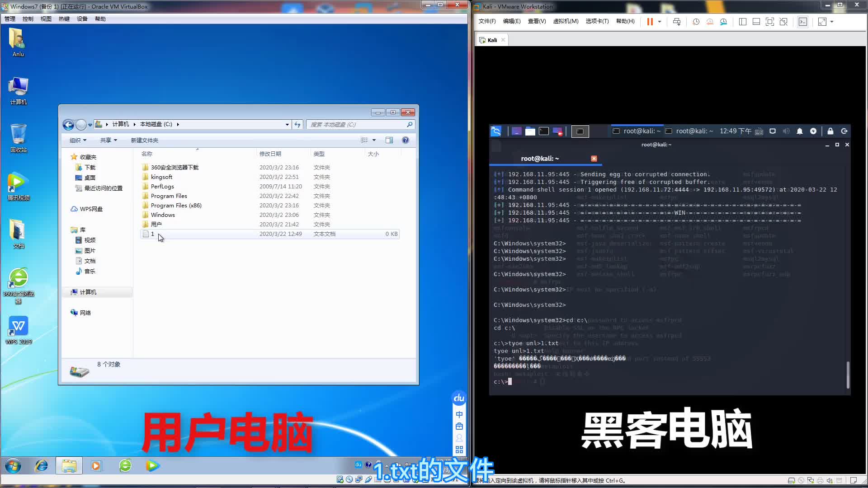The image size is (868, 488).
Task: Open the Kali panel file manager icon
Action: 530,131
